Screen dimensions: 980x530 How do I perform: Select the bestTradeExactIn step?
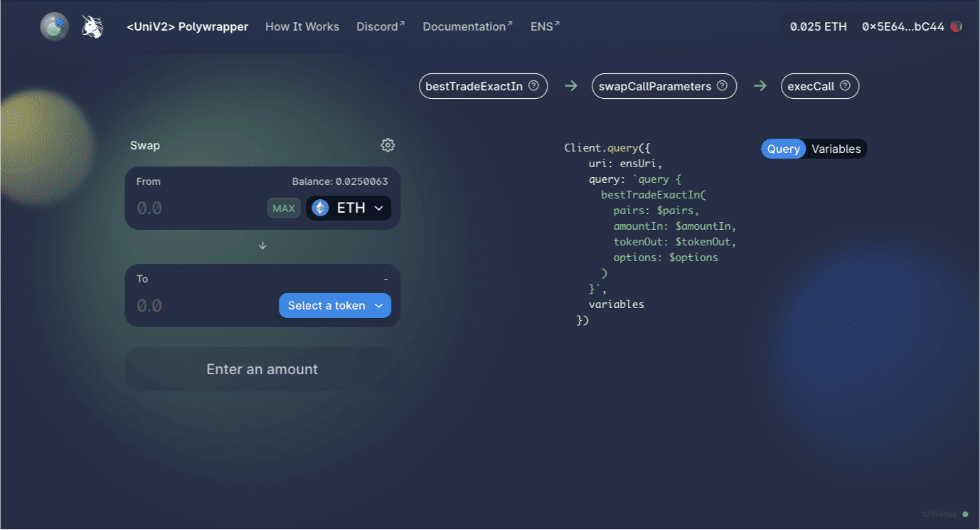click(484, 86)
